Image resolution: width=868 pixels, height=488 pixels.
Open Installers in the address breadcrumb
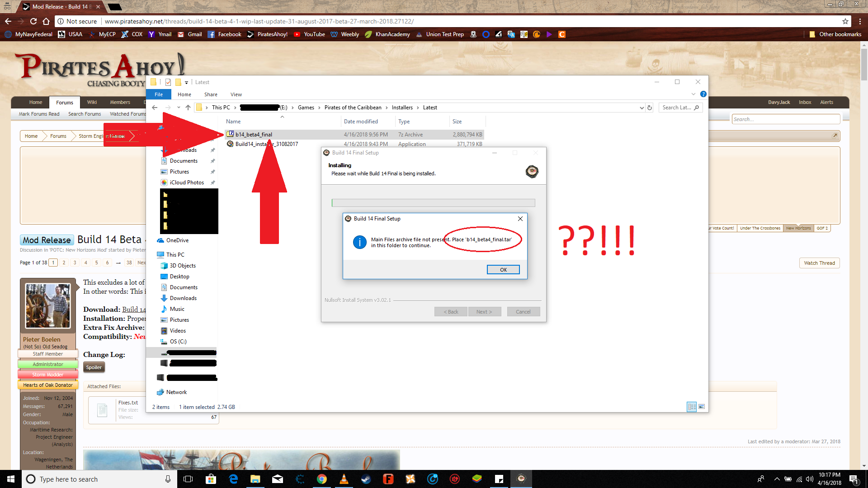(x=402, y=108)
